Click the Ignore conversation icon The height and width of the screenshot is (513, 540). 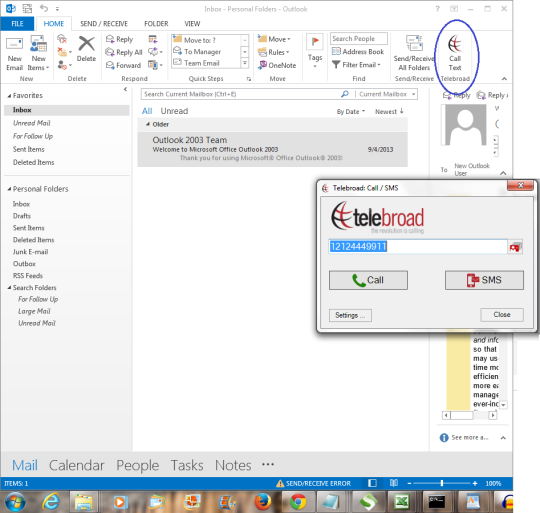click(62, 39)
